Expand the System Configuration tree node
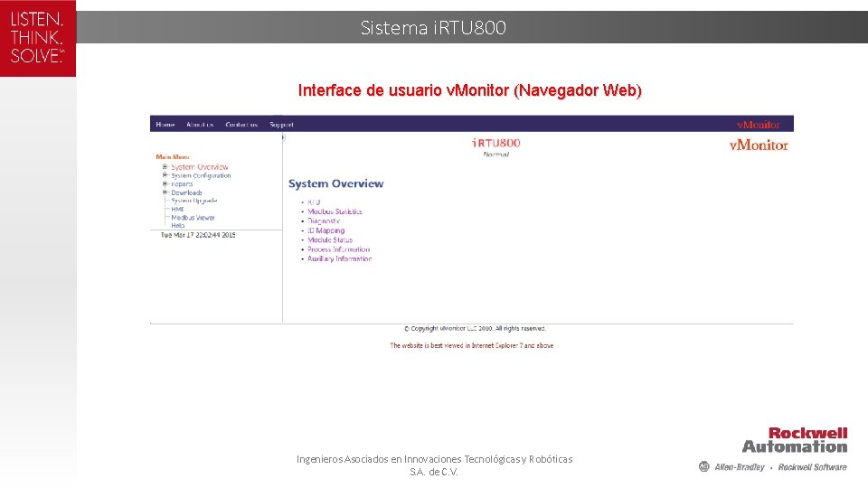 click(x=165, y=174)
